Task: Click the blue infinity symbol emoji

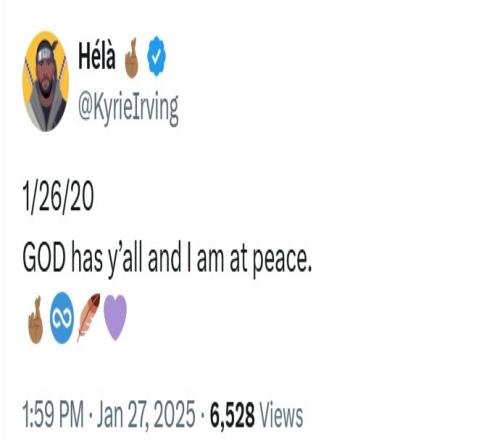Action: (x=62, y=318)
